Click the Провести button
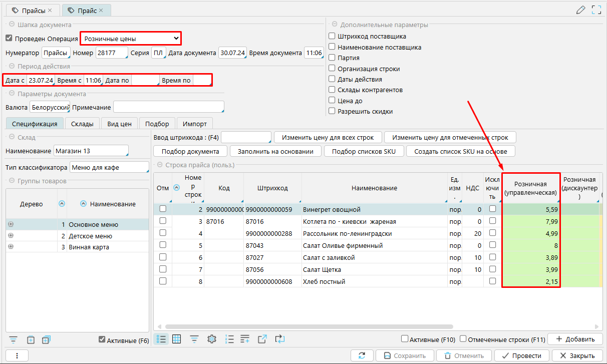This screenshot has width=607, height=364. click(x=522, y=355)
